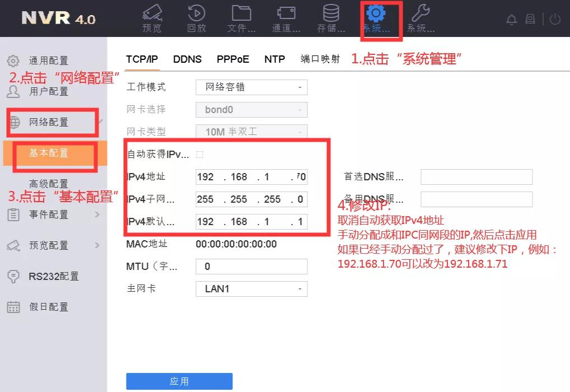570x392 pixels.
Task: Click the 首选DNS服务器 input field
Action: coord(476,176)
